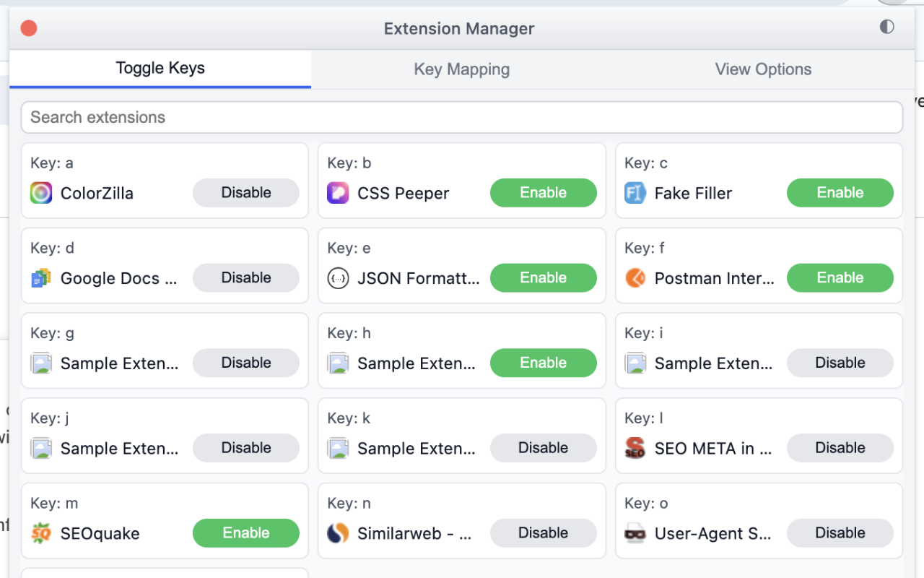Disable the Similarweb extension
Image resolution: width=924 pixels, height=578 pixels.
(544, 533)
